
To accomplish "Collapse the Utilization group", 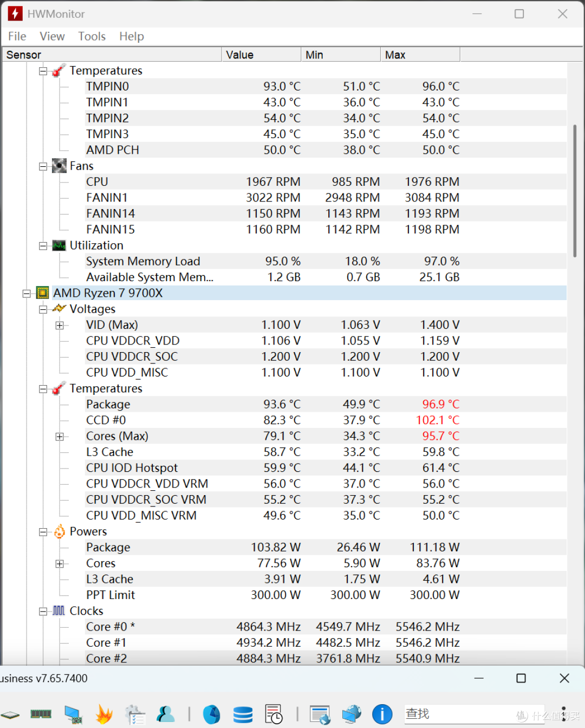I will pyautogui.click(x=43, y=246).
